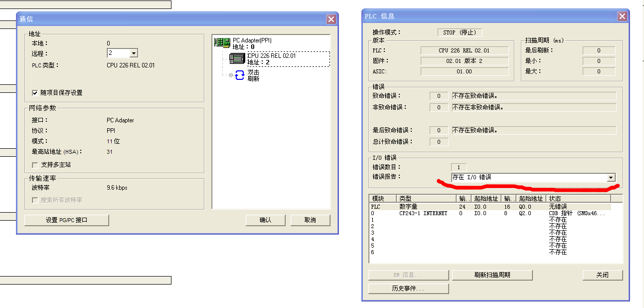Close the 通信 dialog with the X
Viewport: 644px width, 308px height.
(x=331, y=19)
